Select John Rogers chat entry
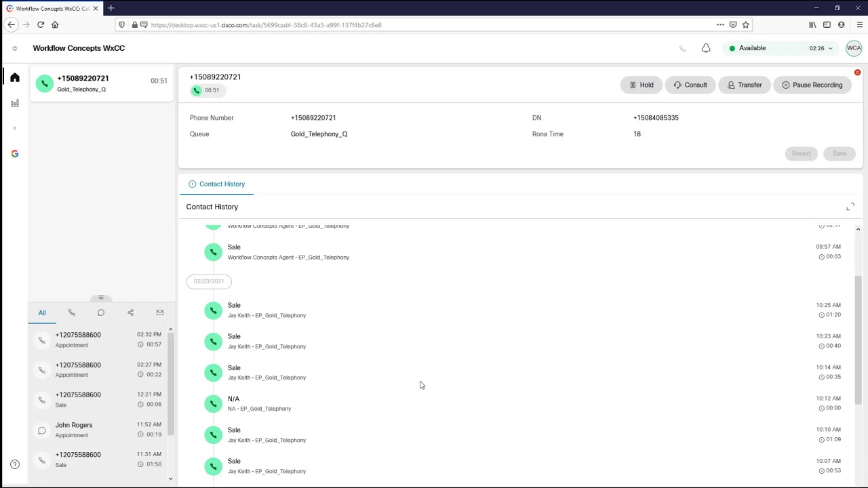 pyautogui.click(x=98, y=430)
